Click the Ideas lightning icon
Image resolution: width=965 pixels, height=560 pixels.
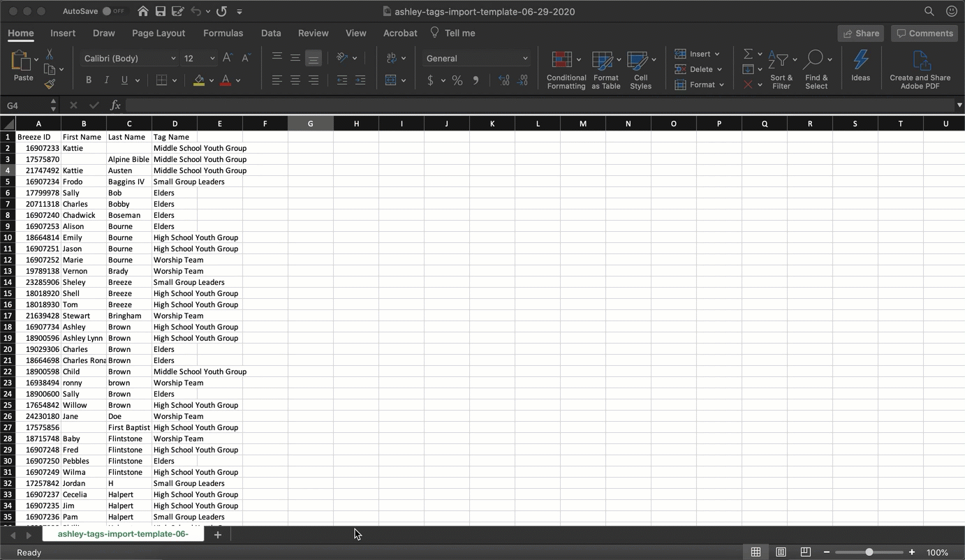[860, 67]
